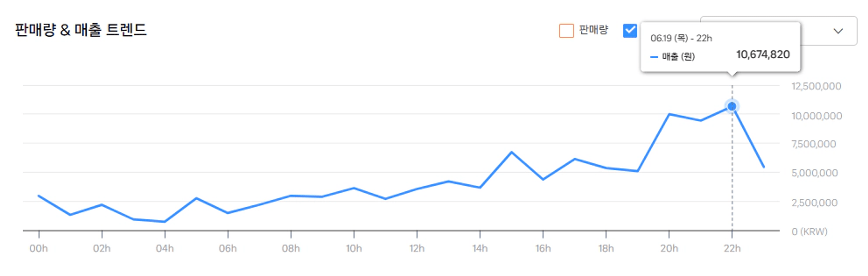
Task: Click the line's start point at 00h
Action: (x=39, y=196)
